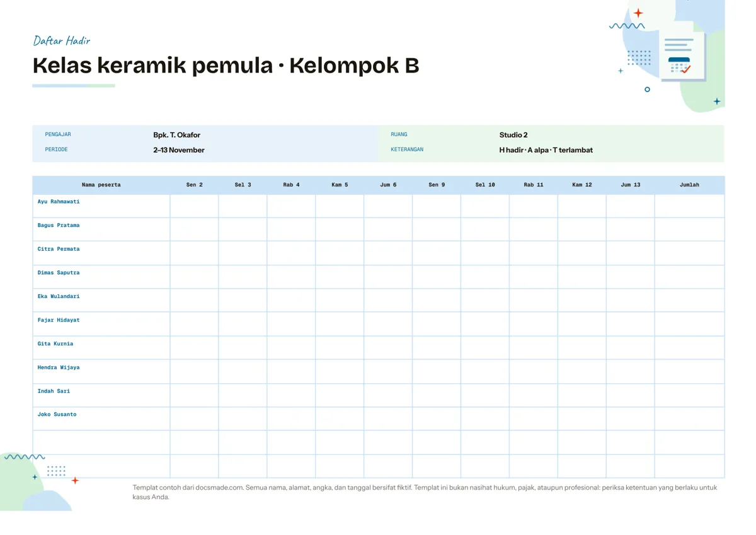Select the 'Jum 6' column header

pyautogui.click(x=389, y=185)
